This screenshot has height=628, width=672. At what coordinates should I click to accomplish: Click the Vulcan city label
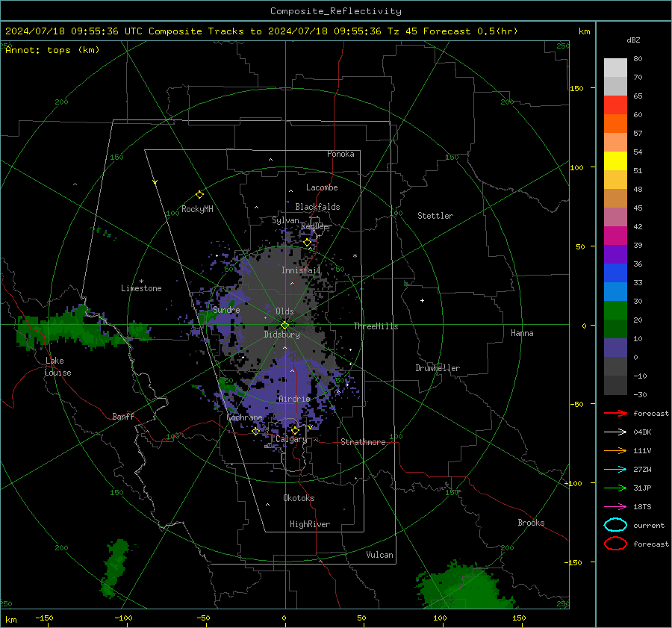pos(379,555)
